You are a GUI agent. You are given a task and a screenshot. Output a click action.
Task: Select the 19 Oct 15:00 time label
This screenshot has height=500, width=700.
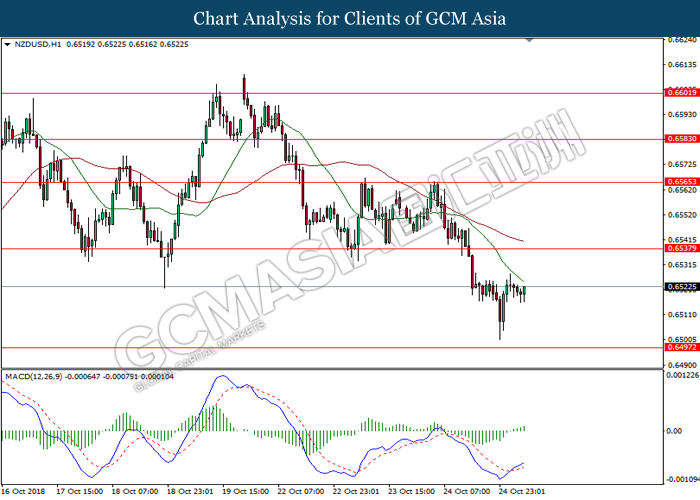point(247,492)
